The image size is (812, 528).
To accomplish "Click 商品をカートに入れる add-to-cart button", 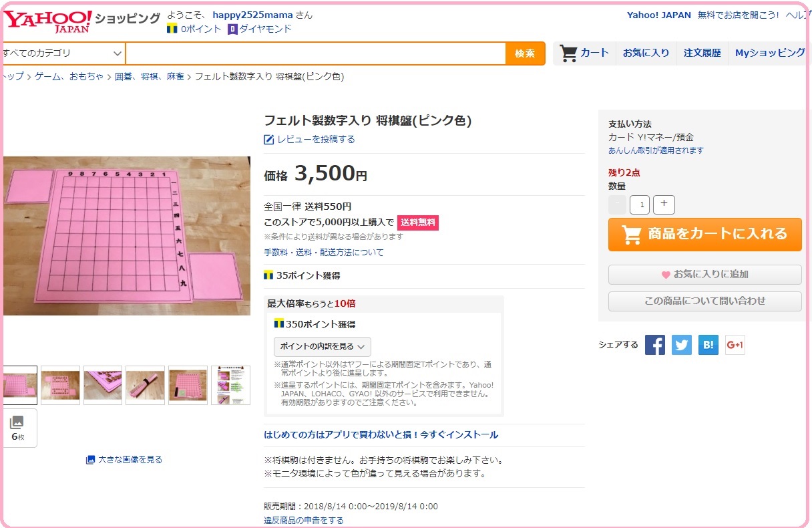I will [x=704, y=235].
